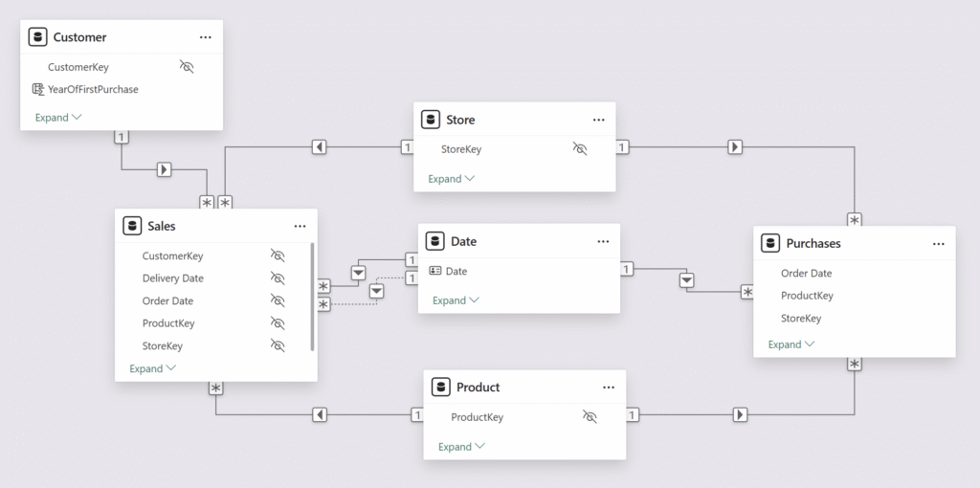Unhide the StoreKey column in Store table
Screen dimensions: 980x488
tap(579, 149)
